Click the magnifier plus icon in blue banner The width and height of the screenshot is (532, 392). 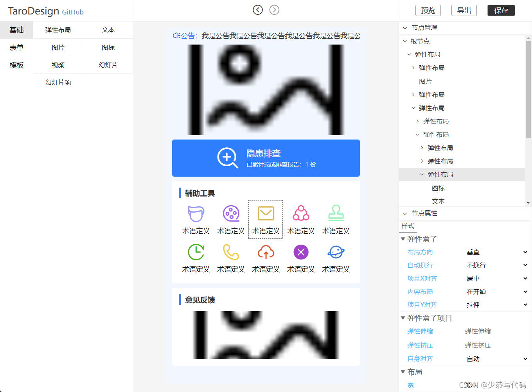tap(228, 158)
